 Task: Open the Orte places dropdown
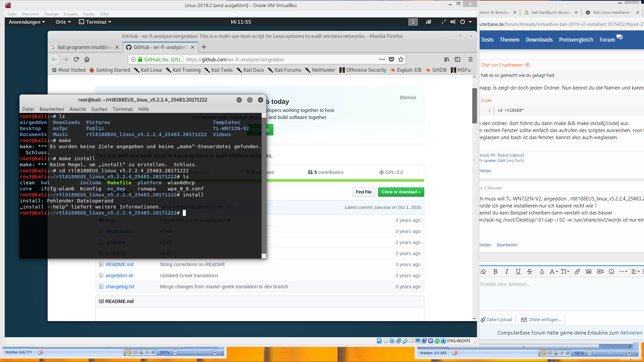click(x=63, y=22)
